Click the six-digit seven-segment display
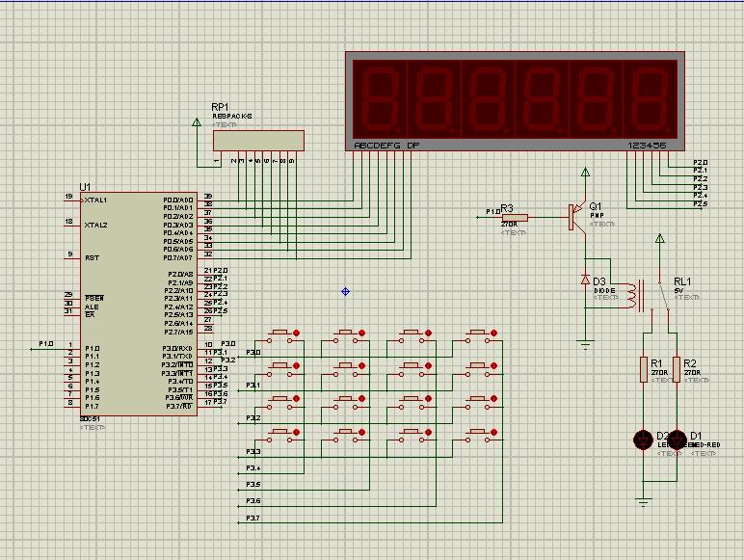Screen dimensions: 744x560 (x=515, y=101)
